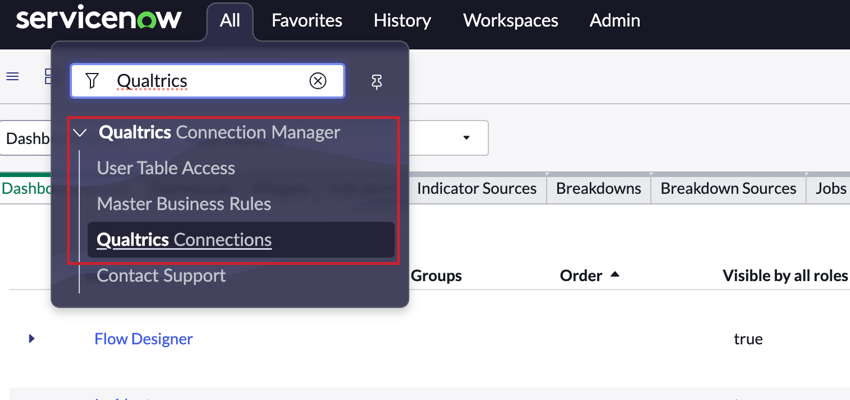
Task: Click the filter funnel icon
Action: pyautogui.click(x=92, y=81)
